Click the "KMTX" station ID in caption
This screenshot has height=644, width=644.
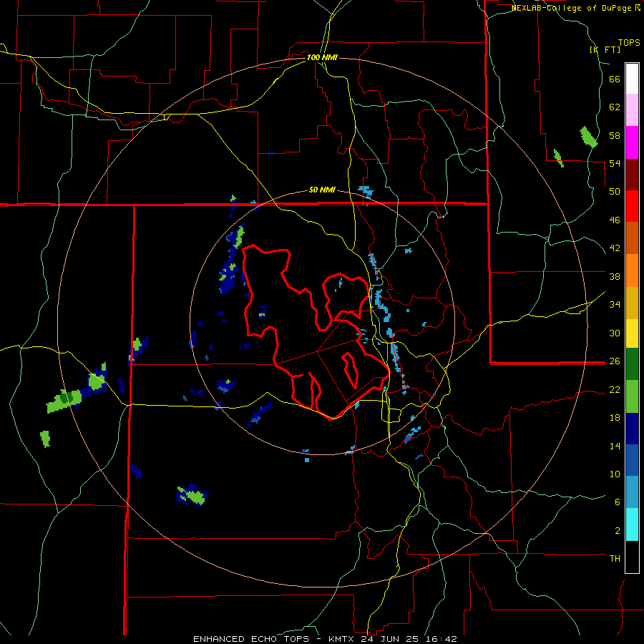point(341,639)
